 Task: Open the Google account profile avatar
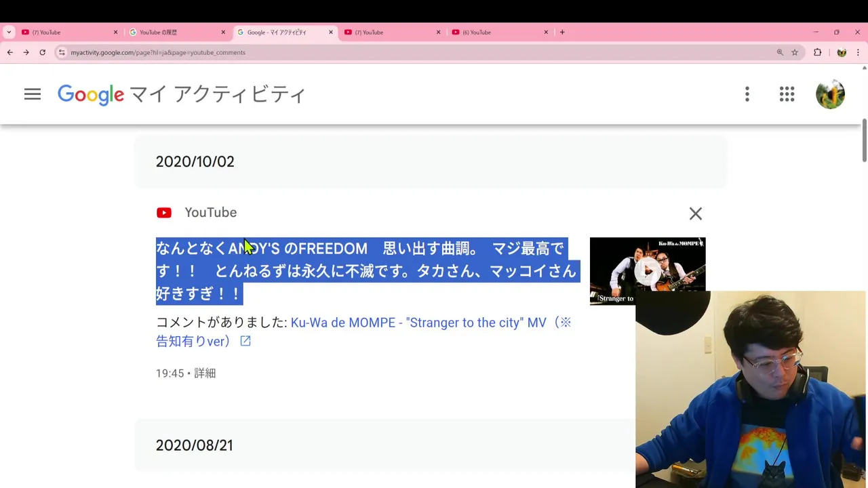tap(830, 94)
